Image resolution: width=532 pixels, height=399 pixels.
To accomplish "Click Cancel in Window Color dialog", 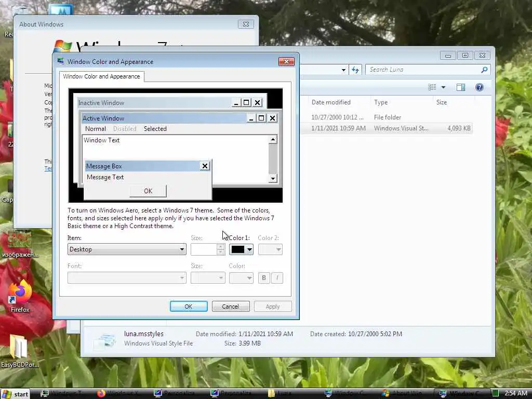I will tap(230, 307).
